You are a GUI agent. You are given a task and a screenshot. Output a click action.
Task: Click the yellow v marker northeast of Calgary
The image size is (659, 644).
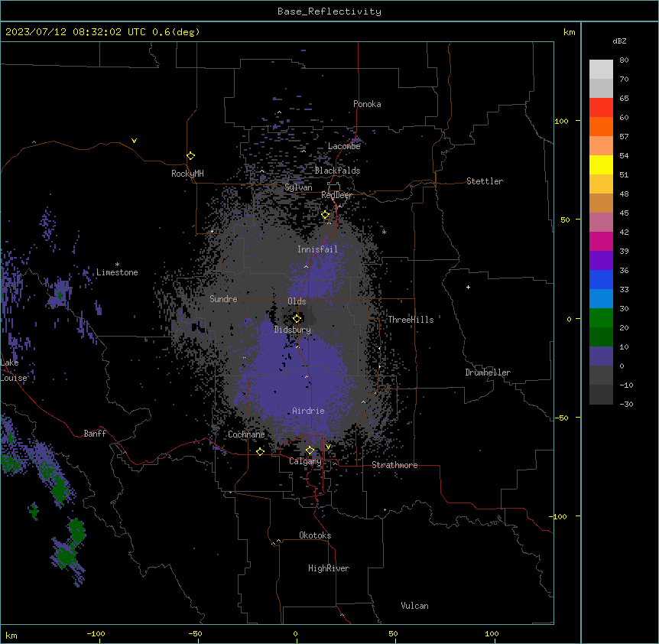(x=328, y=447)
